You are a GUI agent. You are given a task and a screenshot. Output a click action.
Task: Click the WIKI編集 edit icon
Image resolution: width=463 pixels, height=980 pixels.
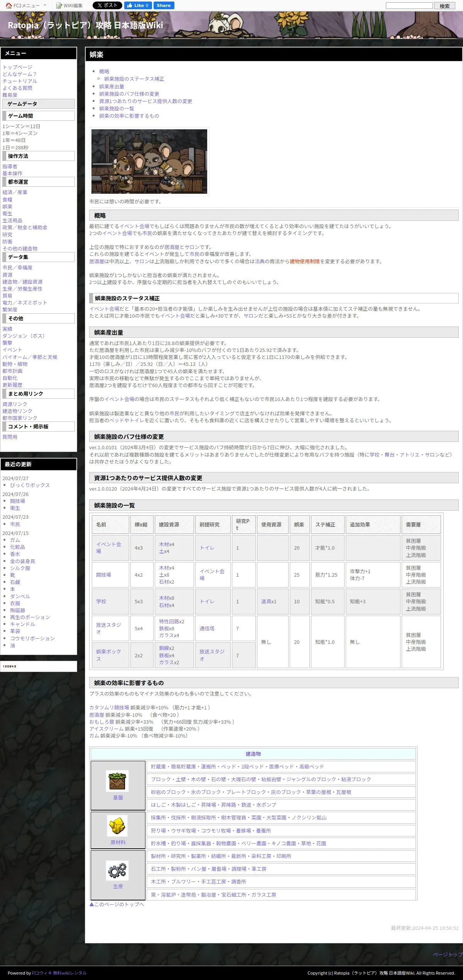[x=59, y=5]
